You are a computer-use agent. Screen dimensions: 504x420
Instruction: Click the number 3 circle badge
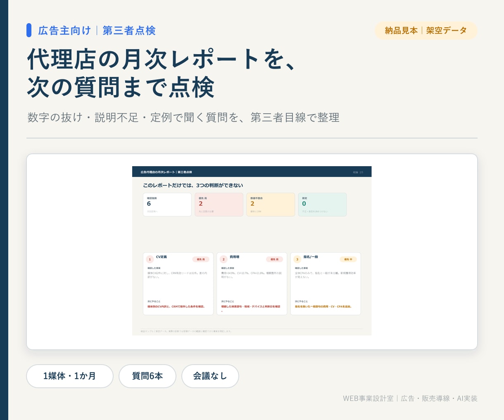point(297,260)
